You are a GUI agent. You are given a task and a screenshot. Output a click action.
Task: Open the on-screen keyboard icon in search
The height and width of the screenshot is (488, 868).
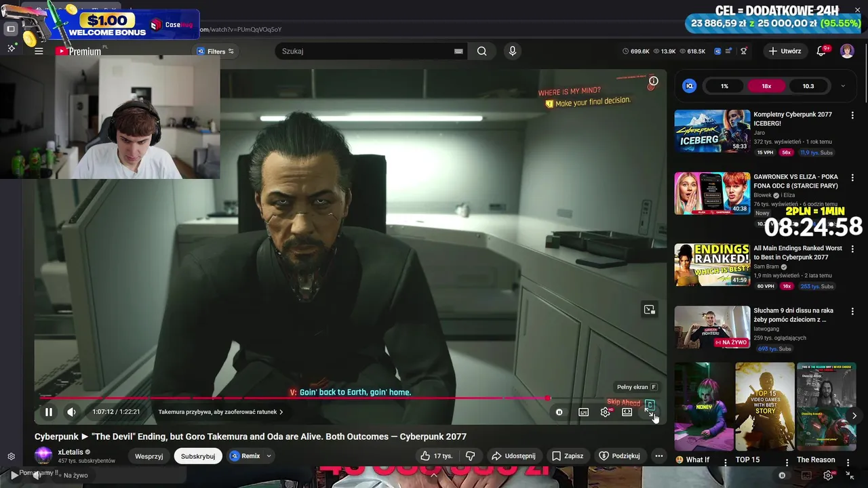(x=458, y=52)
